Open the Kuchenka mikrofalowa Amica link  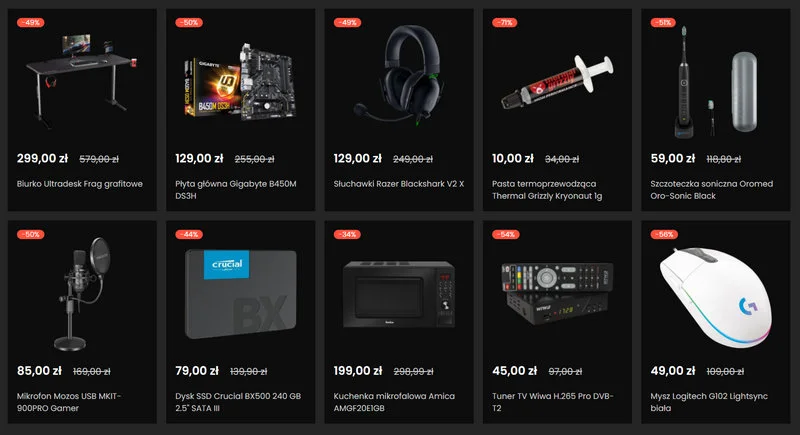[x=394, y=402]
